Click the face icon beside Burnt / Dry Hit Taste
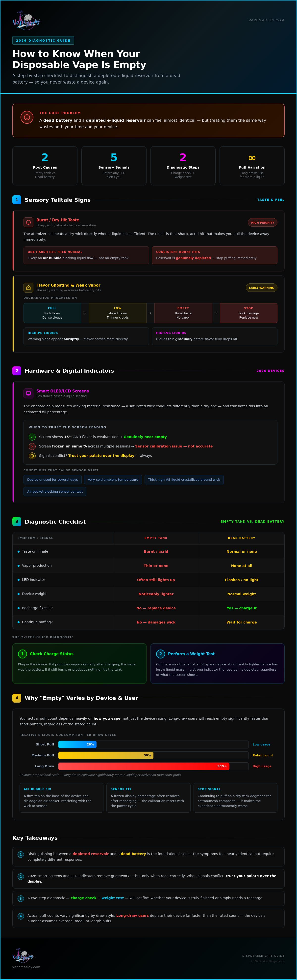 pyautogui.click(x=28, y=222)
